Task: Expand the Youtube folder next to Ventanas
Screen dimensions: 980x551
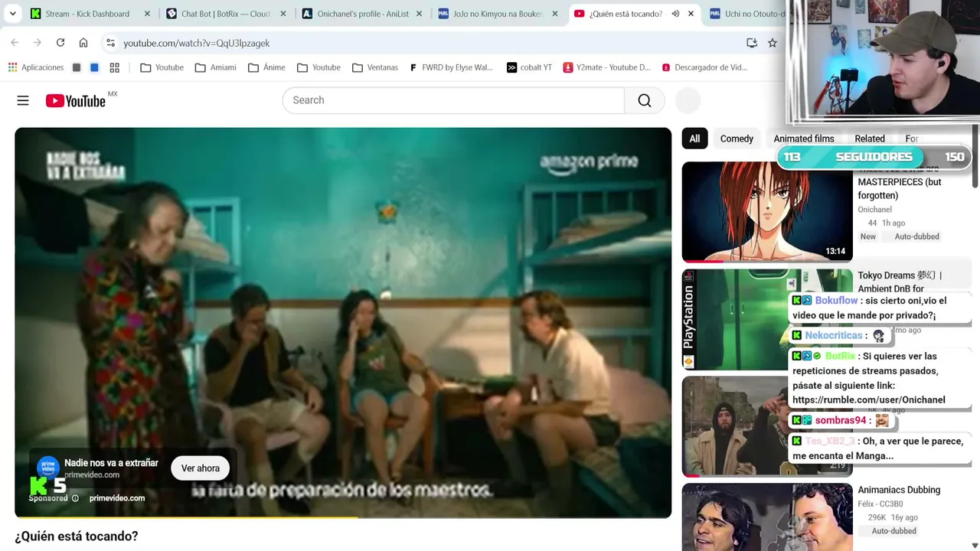Action: (x=318, y=67)
